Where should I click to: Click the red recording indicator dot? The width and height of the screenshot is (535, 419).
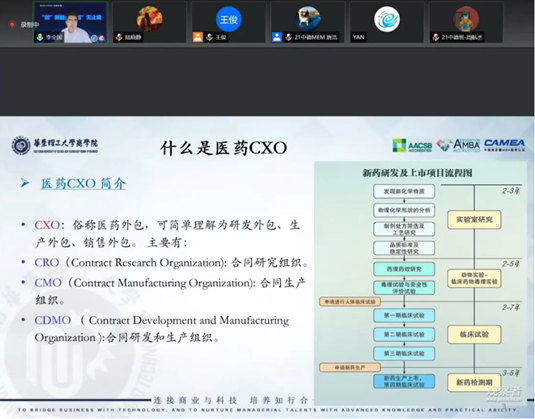point(12,25)
